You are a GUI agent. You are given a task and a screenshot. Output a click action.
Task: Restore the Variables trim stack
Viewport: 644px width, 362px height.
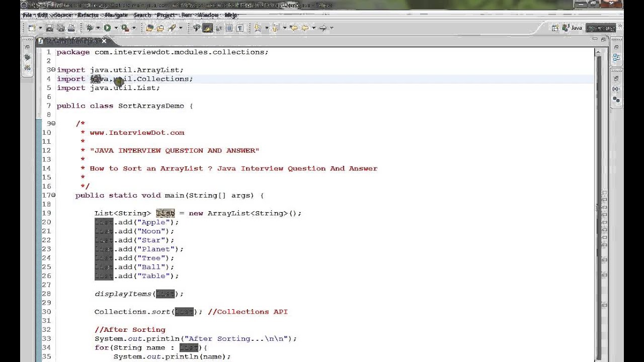point(616,79)
